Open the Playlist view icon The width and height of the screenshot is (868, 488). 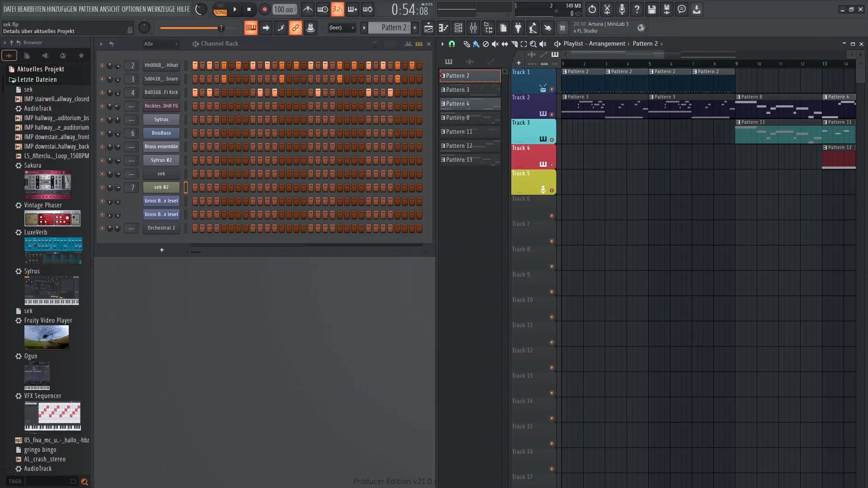pyautogui.click(x=428, y=28)
